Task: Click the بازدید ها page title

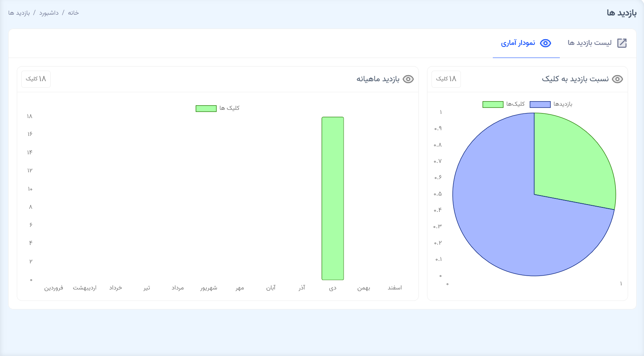Action: coord(622,13)
